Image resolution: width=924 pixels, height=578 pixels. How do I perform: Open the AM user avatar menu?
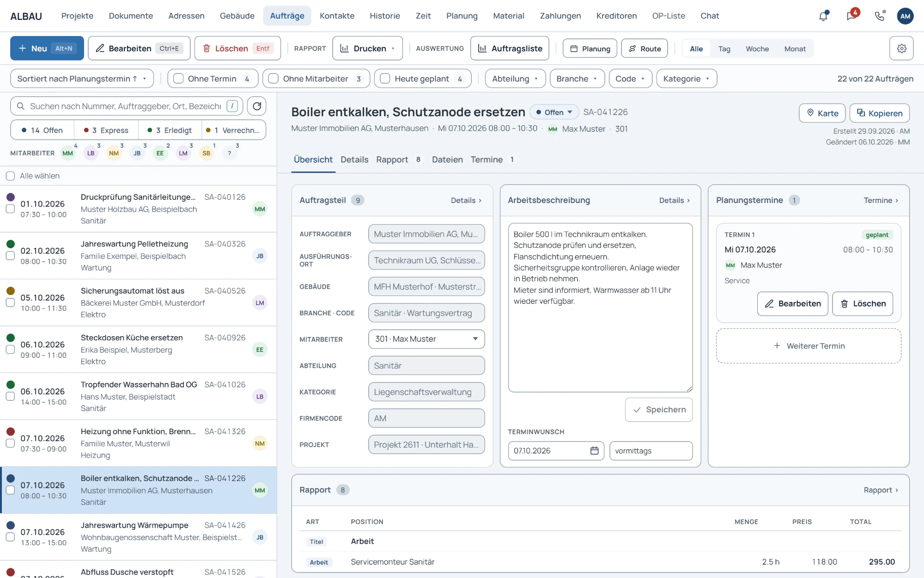tap(905, 16)
